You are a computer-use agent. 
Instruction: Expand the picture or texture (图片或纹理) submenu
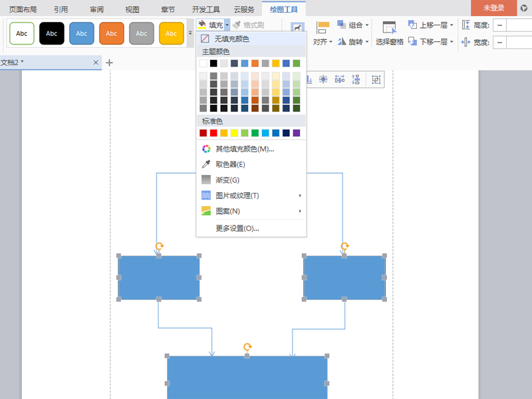pos(237,196)
